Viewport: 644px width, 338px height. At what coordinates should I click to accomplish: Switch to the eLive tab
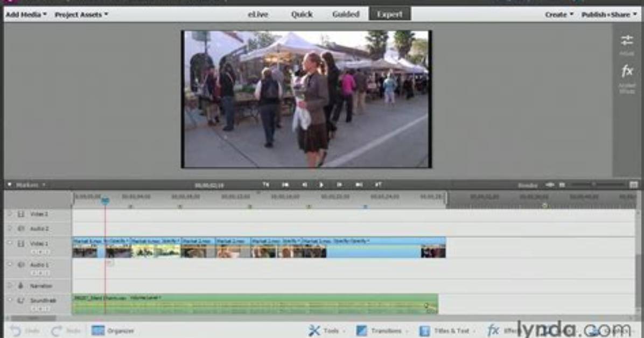pyautogui.click(x=258, y=15)
